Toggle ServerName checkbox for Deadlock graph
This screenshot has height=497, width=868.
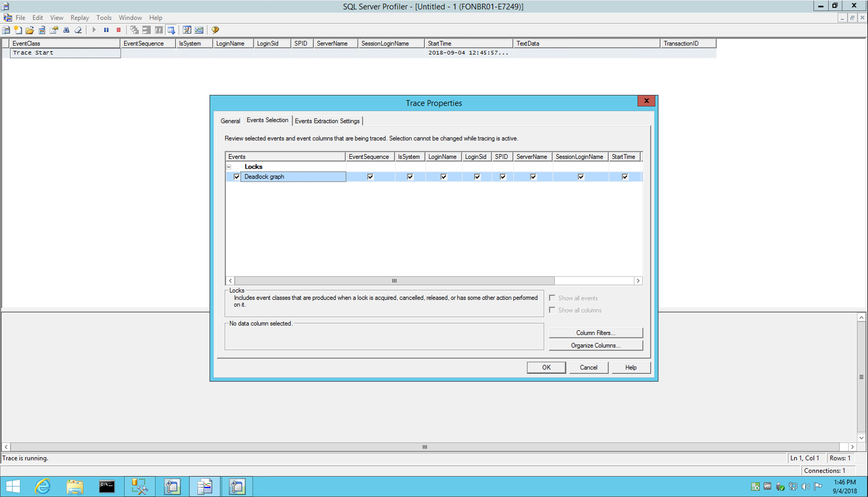pos(533,177)
